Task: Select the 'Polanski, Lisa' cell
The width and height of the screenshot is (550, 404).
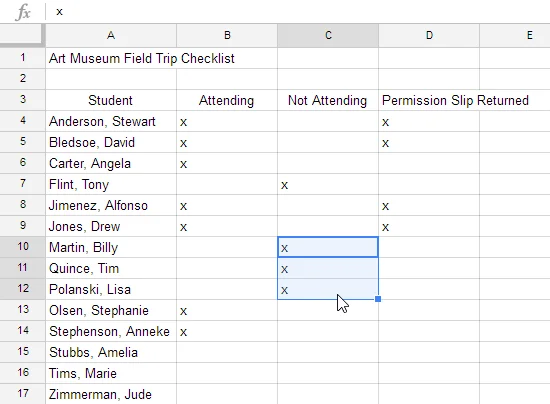Action: [111, 290]
